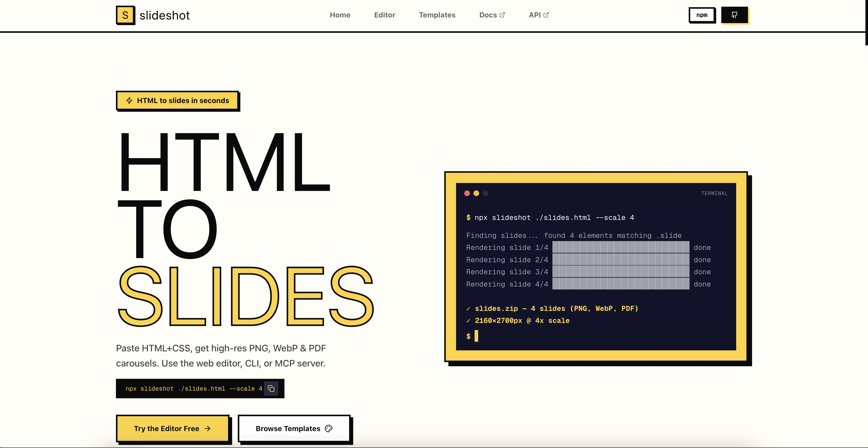Click the TERMINAL label

pyautogui.click(x=714, y=194)
